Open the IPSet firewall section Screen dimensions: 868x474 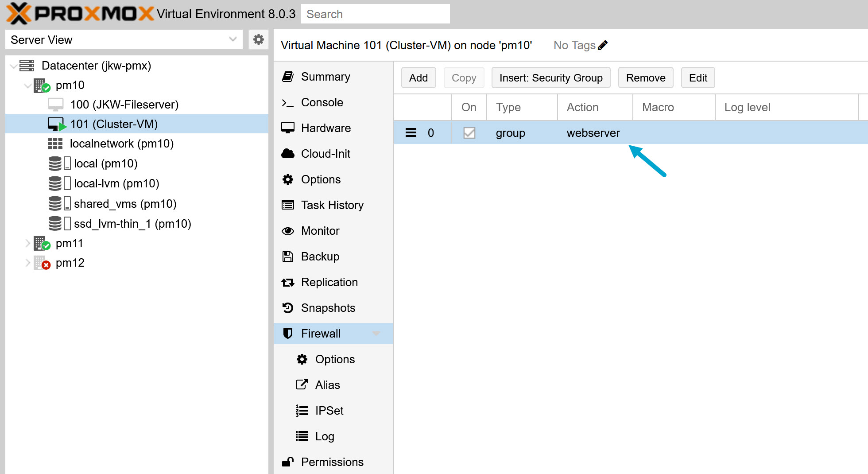click(302, 410)
